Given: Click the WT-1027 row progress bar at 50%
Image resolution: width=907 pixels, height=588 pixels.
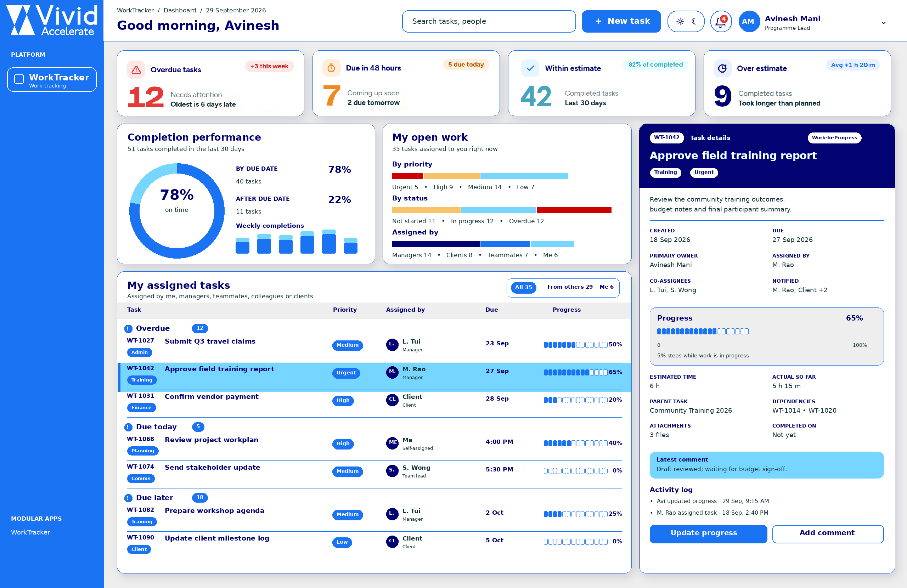Looking at the screenshot, I should click(575, 345).
